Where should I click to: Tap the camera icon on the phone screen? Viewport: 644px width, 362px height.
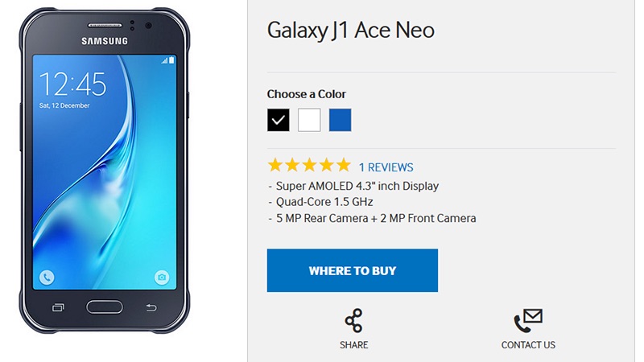[162, 278]
